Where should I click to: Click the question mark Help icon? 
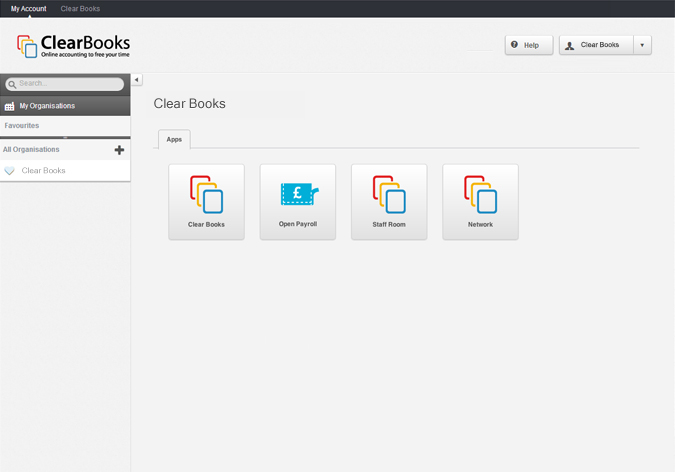point(514,45)
